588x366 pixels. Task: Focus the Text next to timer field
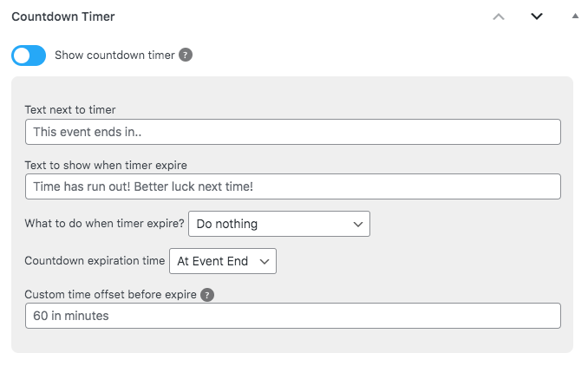coord(293,132)
